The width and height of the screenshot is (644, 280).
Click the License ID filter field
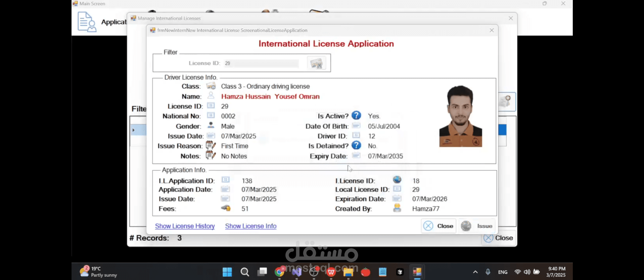coord(261,63)
